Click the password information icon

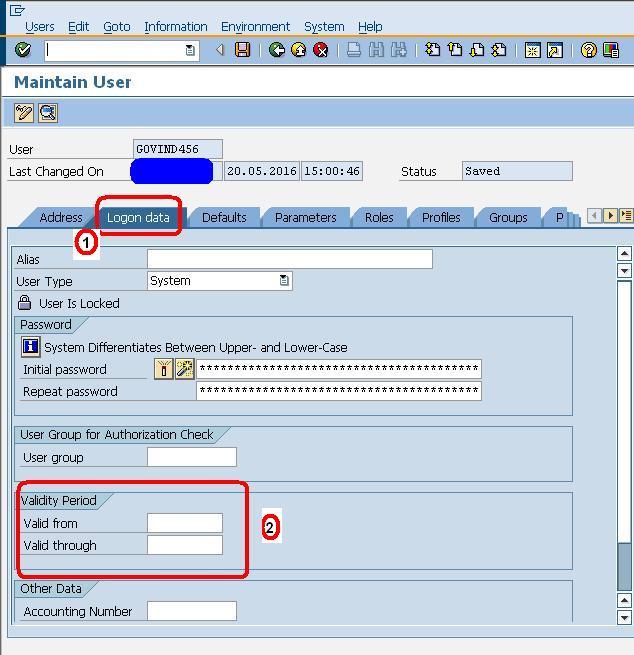pos(30,347)
